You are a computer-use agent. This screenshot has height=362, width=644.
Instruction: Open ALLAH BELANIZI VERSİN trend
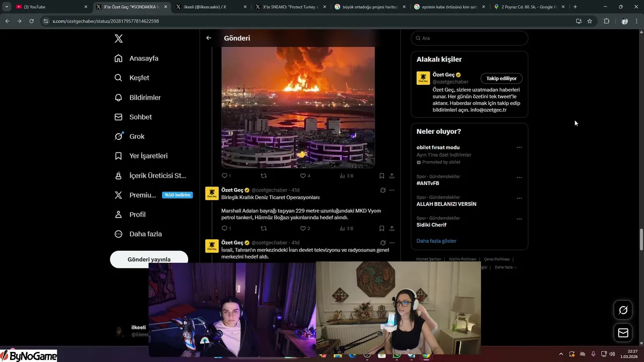[x=446, y=204]
